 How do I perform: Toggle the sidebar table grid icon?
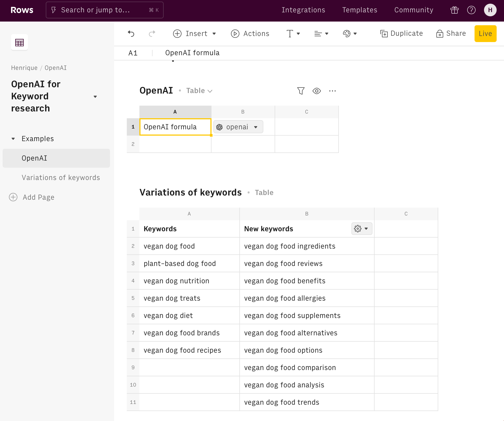click(x=19, y=42)
